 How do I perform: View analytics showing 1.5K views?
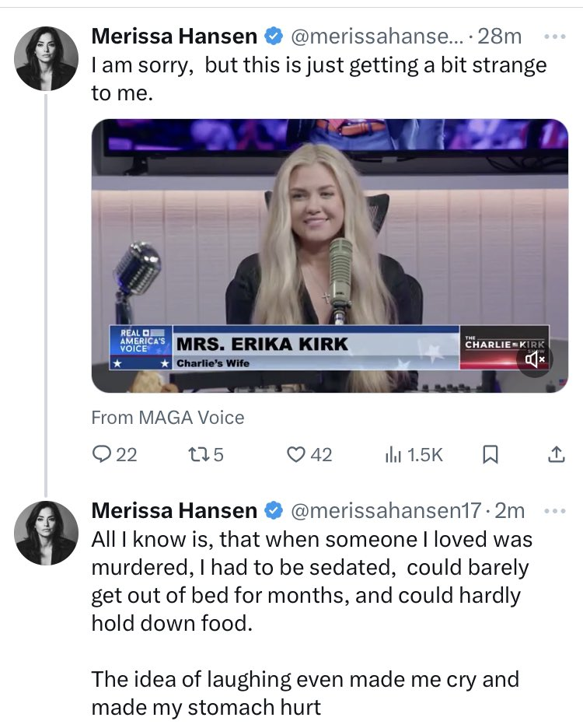click(393, 455)
